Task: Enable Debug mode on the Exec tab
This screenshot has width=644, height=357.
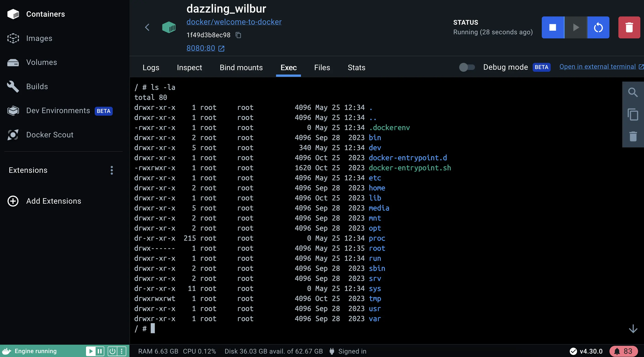Action: point(466,67)
